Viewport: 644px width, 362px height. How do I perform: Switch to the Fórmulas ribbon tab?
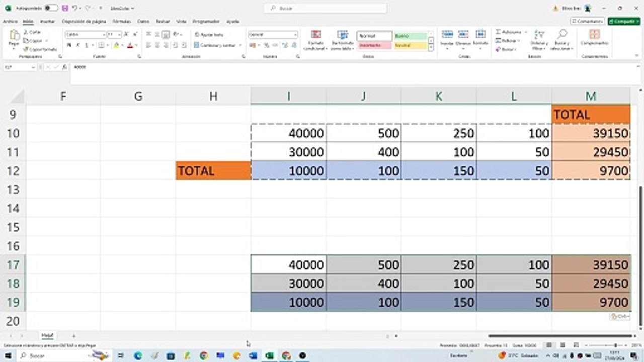(122, 22)
